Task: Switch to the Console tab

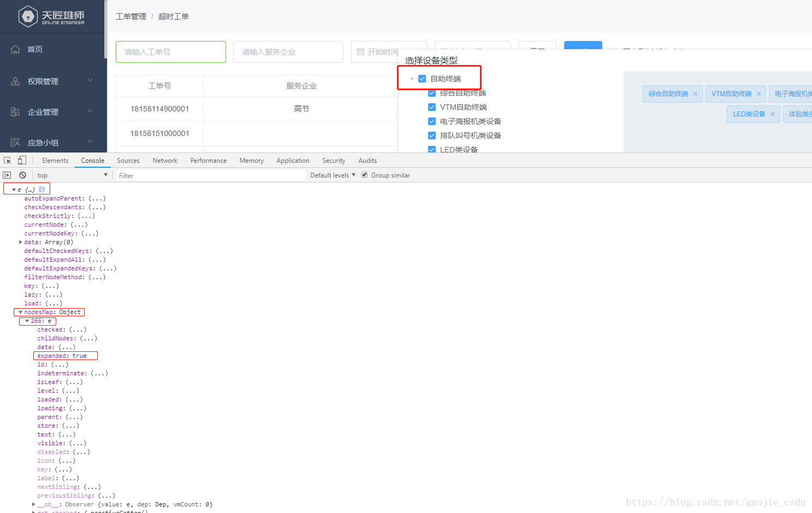Action: click(x=93, y=161)
